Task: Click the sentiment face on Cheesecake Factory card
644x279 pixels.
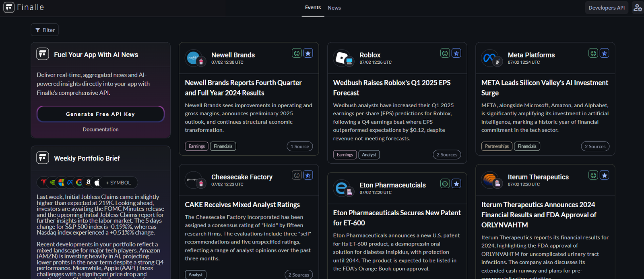Action: [x=297, y=175]
